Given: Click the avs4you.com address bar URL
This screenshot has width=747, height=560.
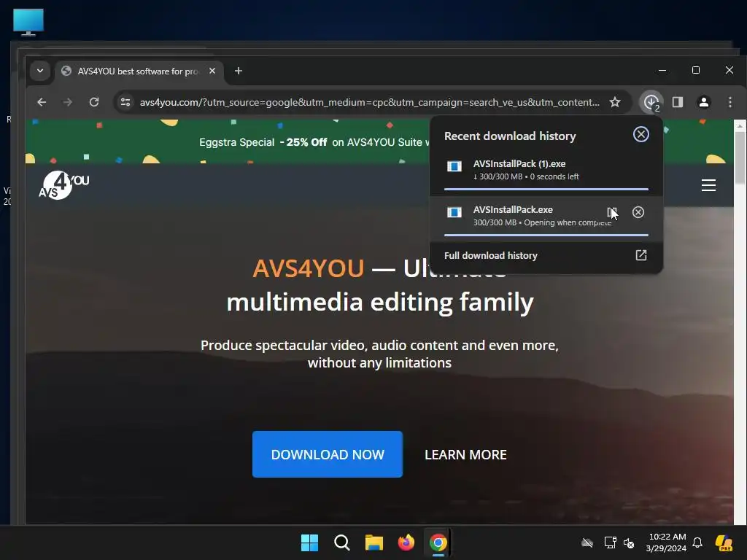Looking at the screenshot, I should 370,102.
